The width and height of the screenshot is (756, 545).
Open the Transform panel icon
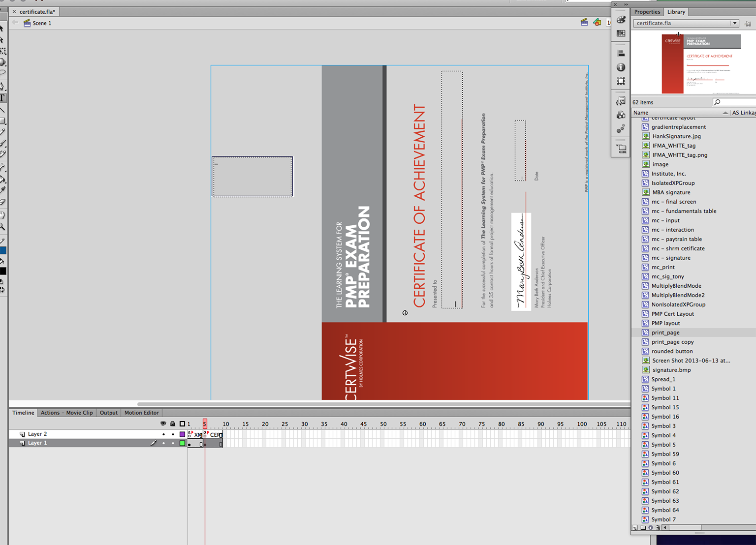point(621,81)
